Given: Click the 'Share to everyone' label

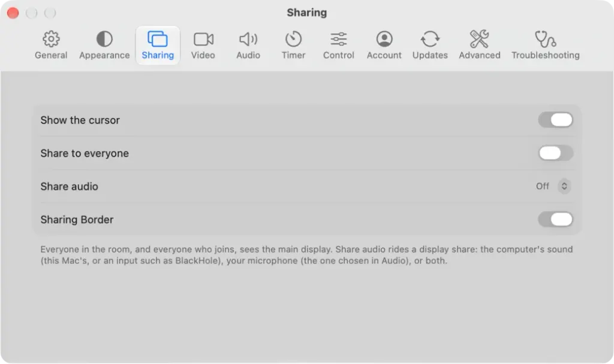Looking at the screenshot, I should (x=85, y=153).
